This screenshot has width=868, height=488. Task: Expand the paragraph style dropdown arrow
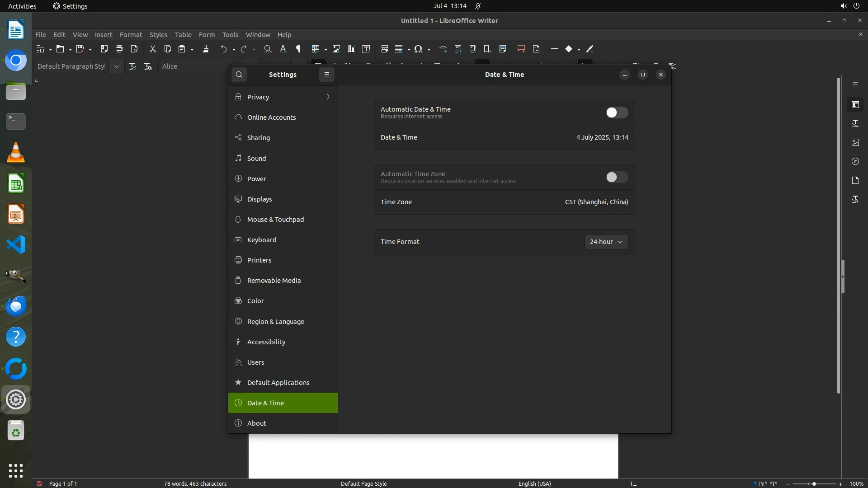116,66
